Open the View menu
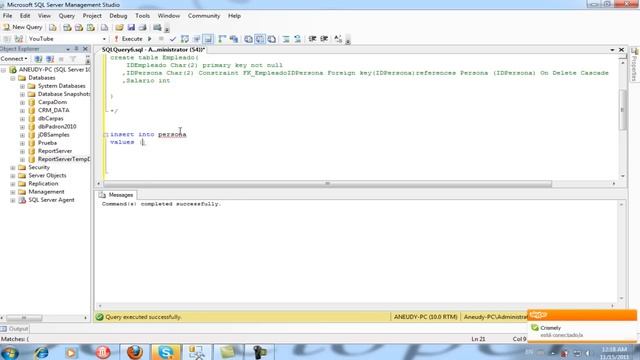The width and height of the screenshot is (640, 360). tap(44, 16)
